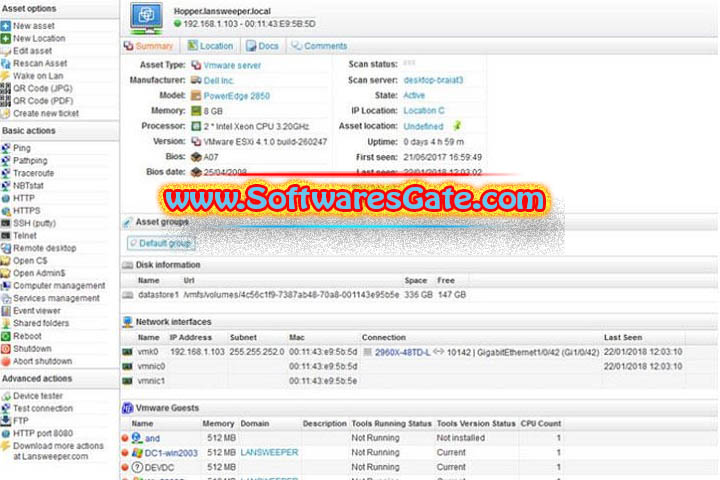Click the Telnet terminal icon
The width and height of the screenshot is (720, 480).
pos(6,236)
